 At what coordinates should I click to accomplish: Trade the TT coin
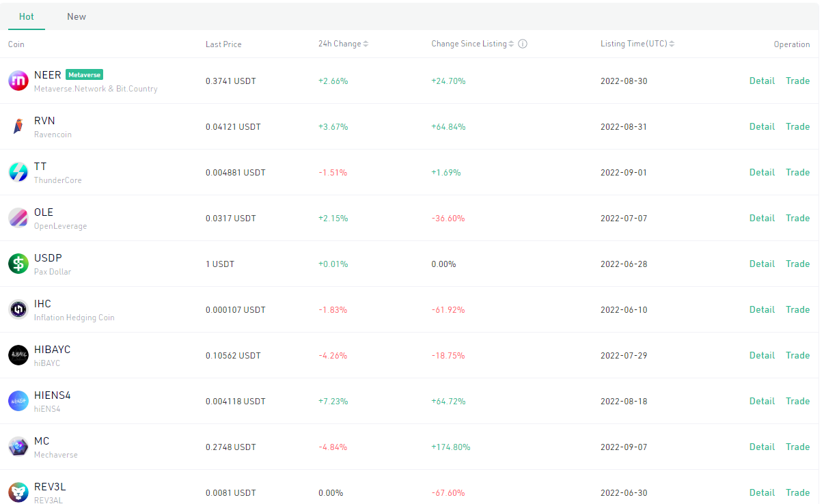click(797, 172)
